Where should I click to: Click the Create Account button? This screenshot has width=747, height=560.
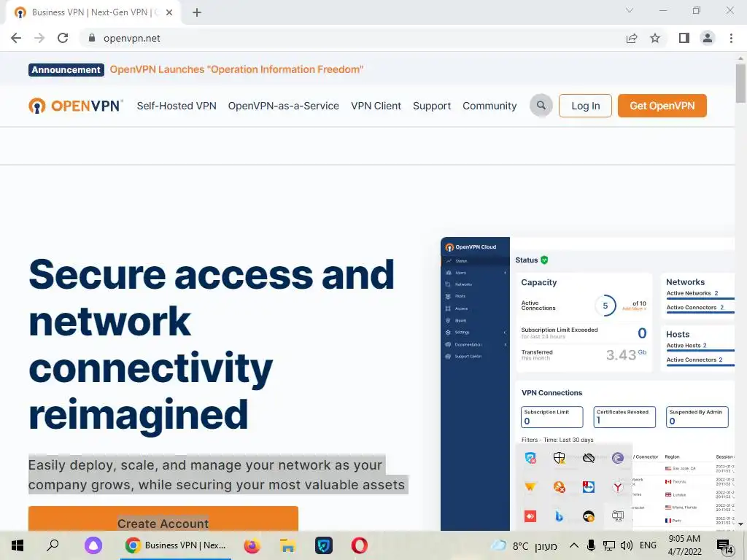tap(163, 519)
